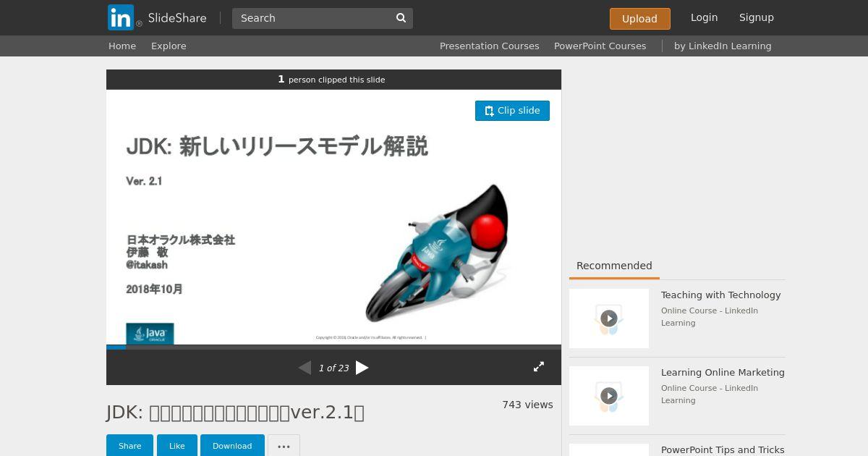Open the more options ellipsis button
Viewport: 868px width, 456px height.
284,446
